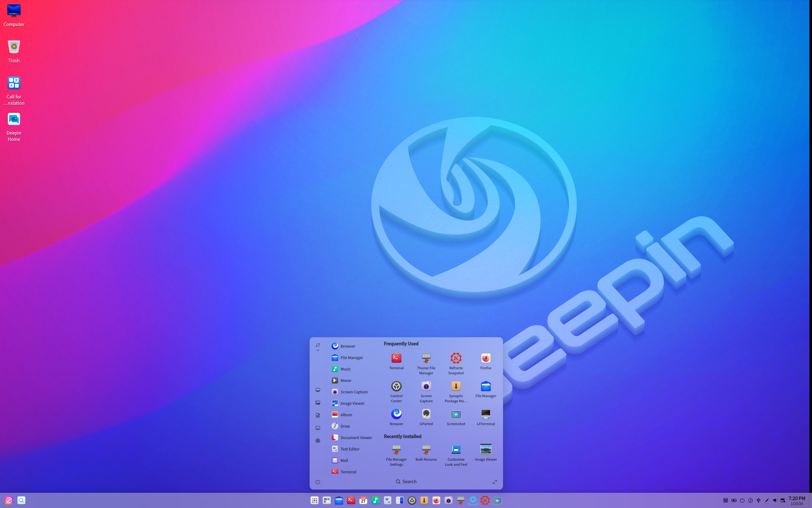The image size is (812, 508).
Task: Launch Synaptic Package Manager from launcher grid
Action: click(x=456, y=391)
